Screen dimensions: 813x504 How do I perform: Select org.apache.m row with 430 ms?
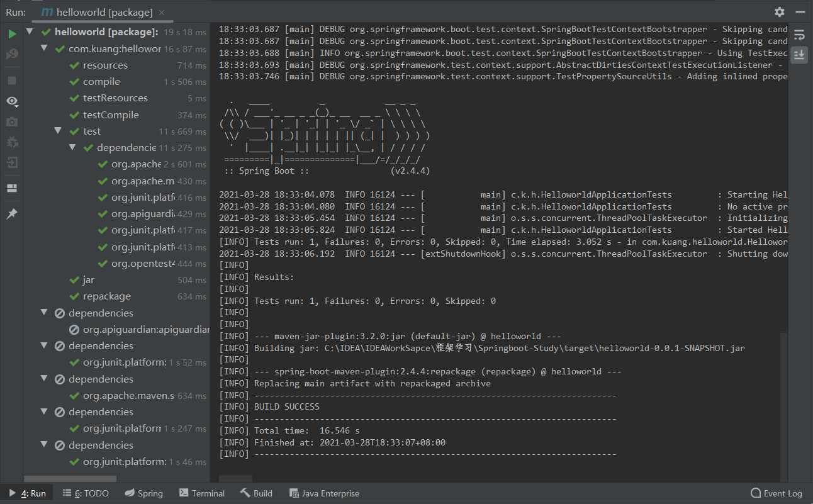coord(116,181)
